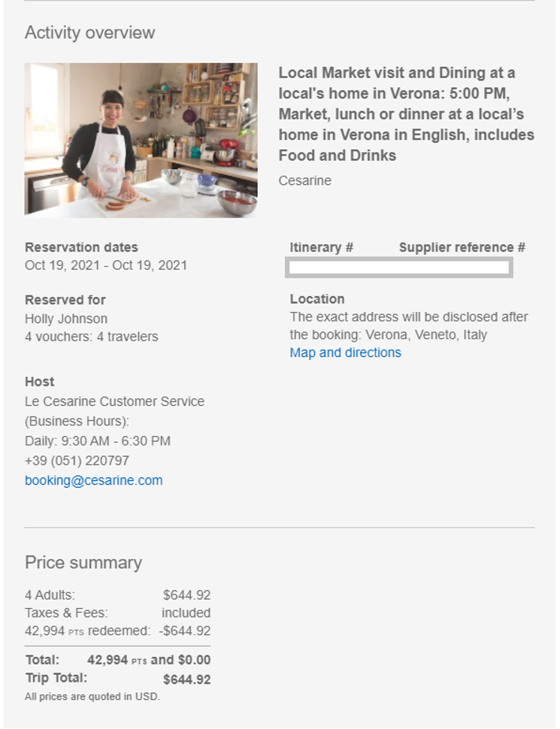
Task: Select the Local Market visit activity title
Action: pyautogui.click(x=406, y=114)
